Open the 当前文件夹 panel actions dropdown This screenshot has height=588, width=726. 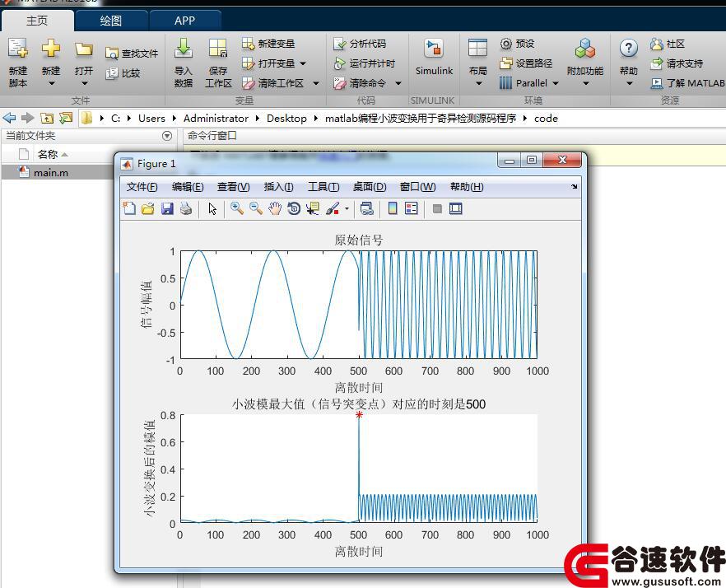point(167,136)
